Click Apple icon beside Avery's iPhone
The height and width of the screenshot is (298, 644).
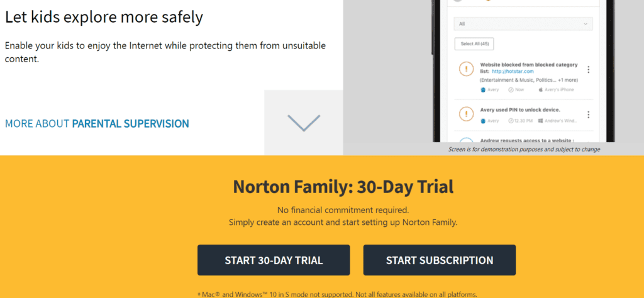coord(541,89)
